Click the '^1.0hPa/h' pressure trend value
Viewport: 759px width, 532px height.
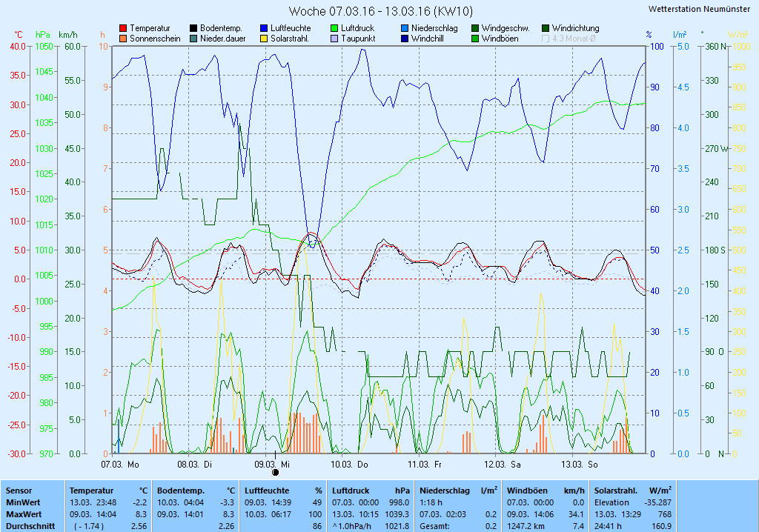(x=352, y=526)
